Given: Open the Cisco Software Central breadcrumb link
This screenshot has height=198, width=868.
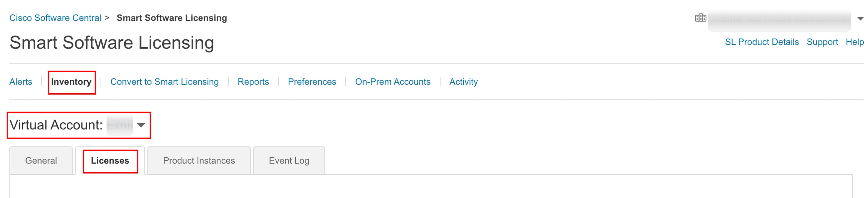Looking at the screenshot, I should pos(55,18).
